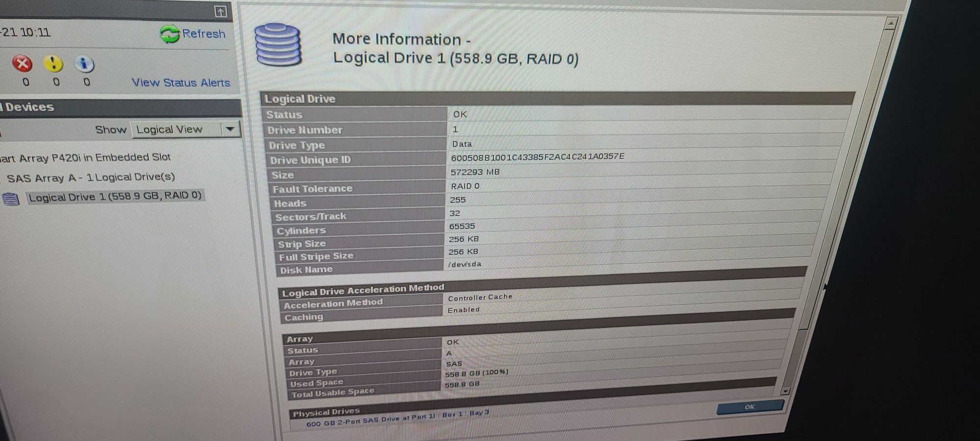Click the size value 572293 MB
Viewport: 980px width, 441px height.
tap(475, 172)
